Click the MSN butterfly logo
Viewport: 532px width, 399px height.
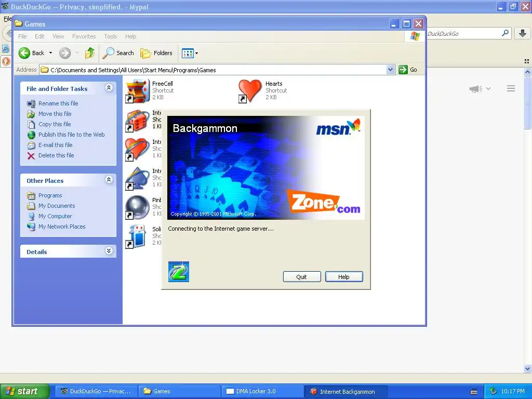pos(338,127)
